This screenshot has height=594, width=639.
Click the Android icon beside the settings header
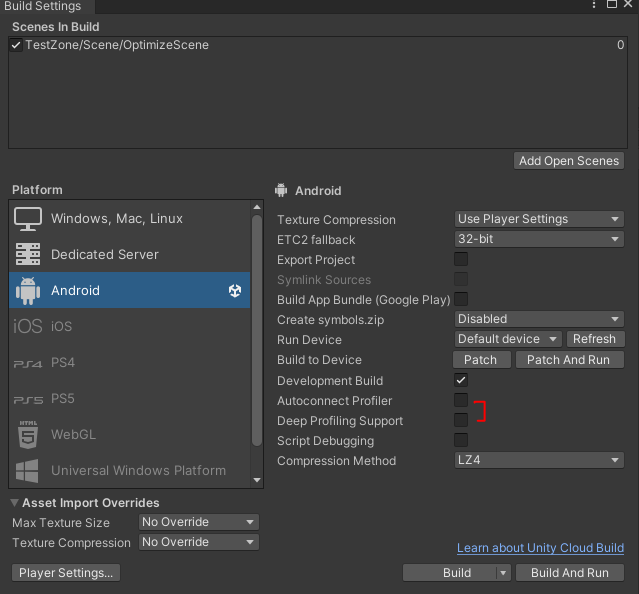(x=281, y=190)
